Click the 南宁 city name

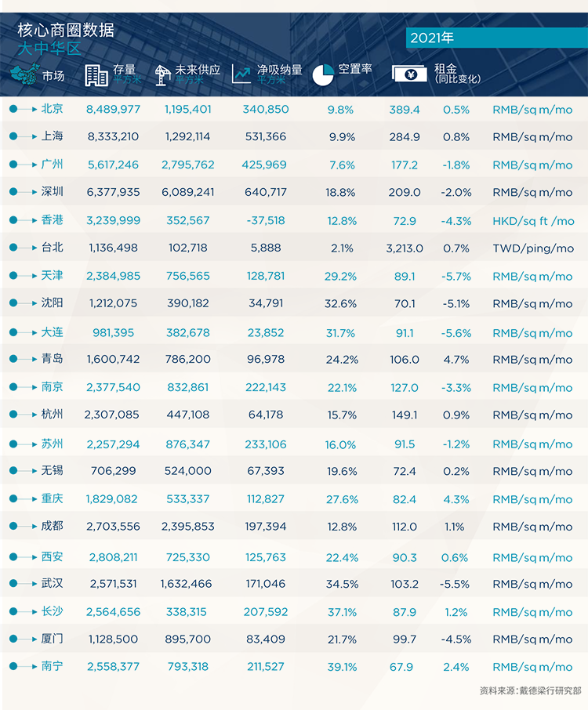pos(52,666)
